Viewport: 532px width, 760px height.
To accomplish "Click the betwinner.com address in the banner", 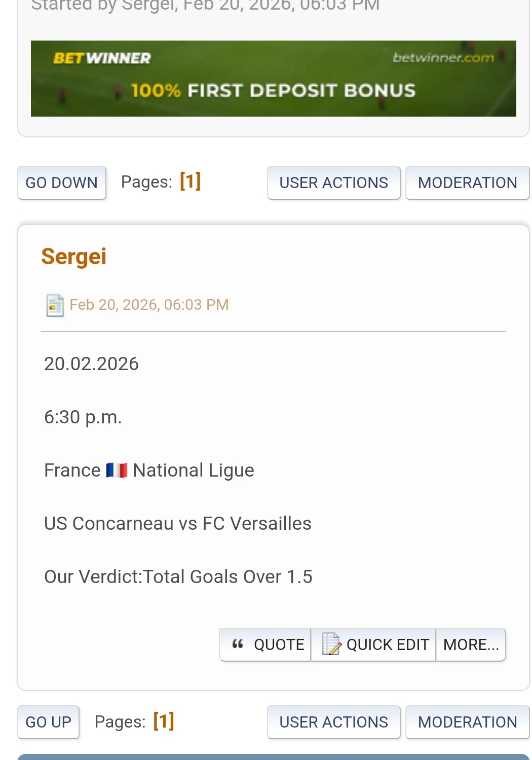I will pyautogui.click(x=443, y=58).
